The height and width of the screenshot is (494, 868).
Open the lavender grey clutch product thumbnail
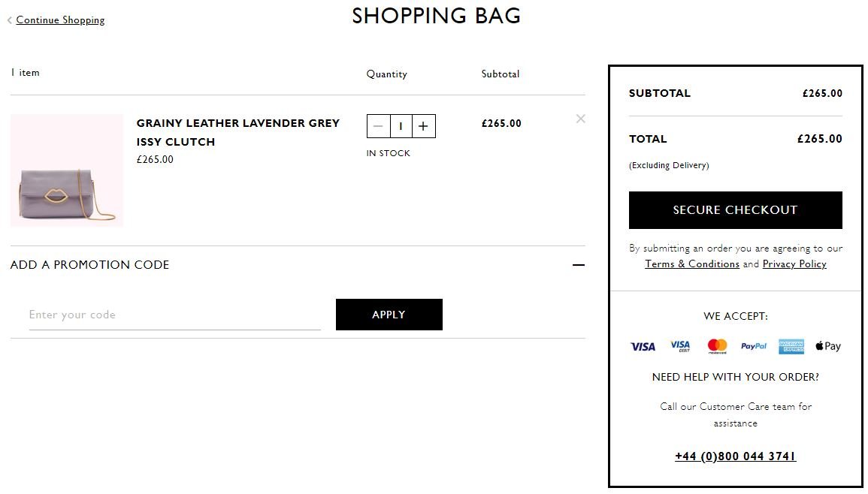[66, 171]
